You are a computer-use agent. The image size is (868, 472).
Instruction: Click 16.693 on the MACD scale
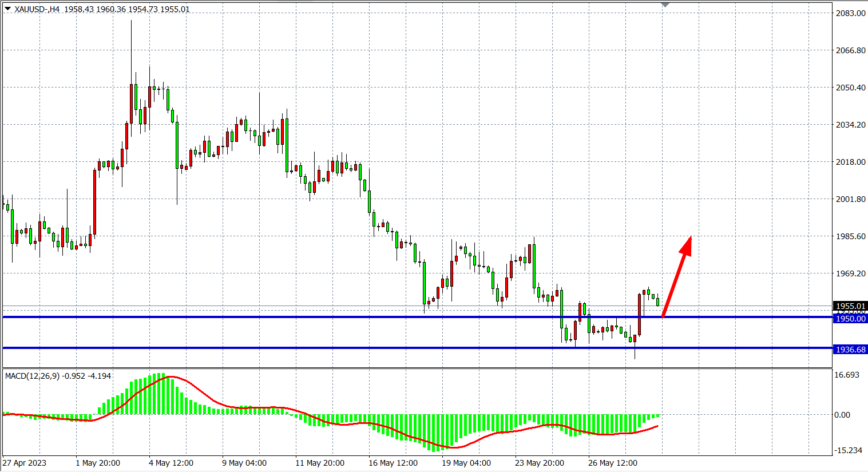(847, 375)
